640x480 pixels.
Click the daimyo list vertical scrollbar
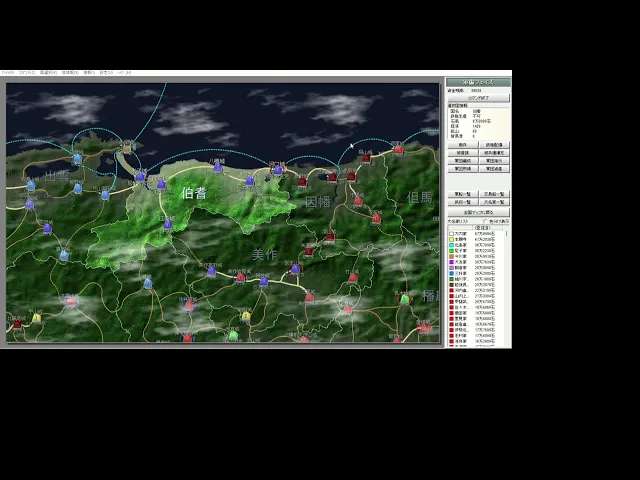[507, 288]
